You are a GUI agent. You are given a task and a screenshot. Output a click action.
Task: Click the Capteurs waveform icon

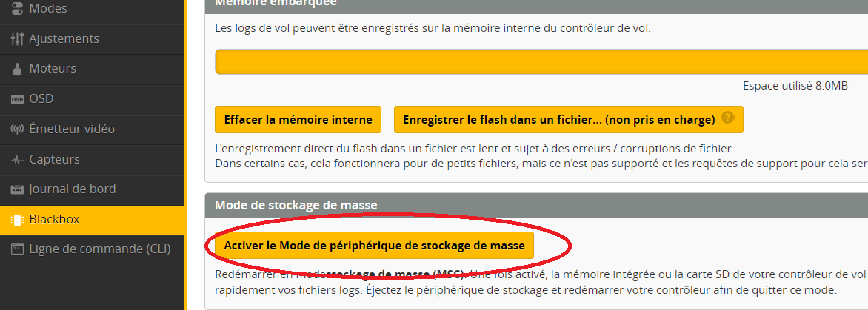(16, 160)
